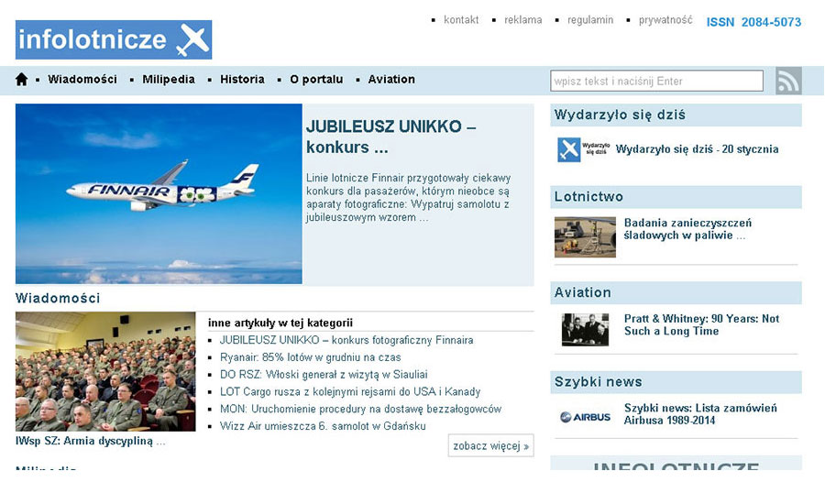Click the prywatność link at top
The image size is (825, 504).
coord(665,20)
